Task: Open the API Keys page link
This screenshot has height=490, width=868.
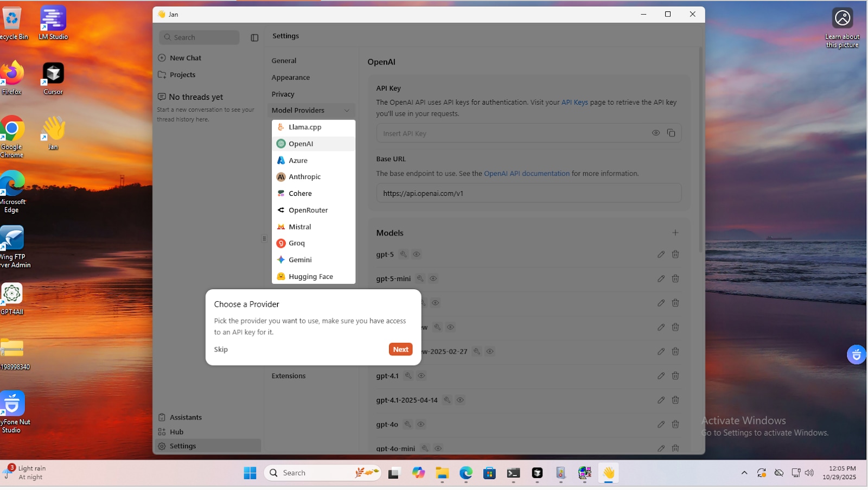Action: click(x=574, y=102)
